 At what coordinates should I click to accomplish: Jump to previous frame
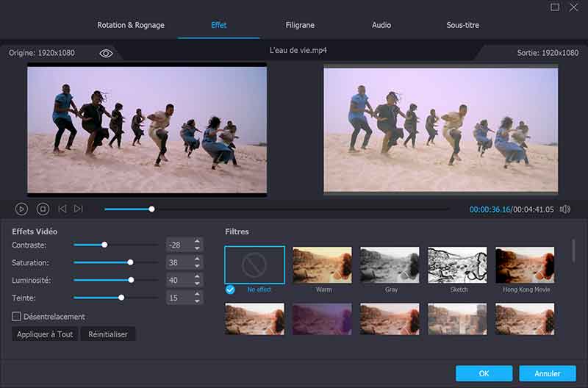point(62,209)
